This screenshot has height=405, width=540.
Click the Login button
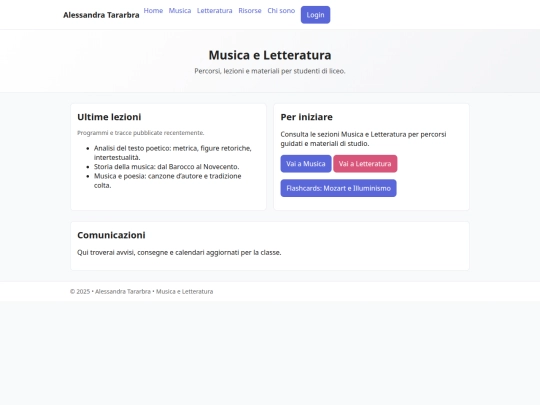click(x=315, y=15)
